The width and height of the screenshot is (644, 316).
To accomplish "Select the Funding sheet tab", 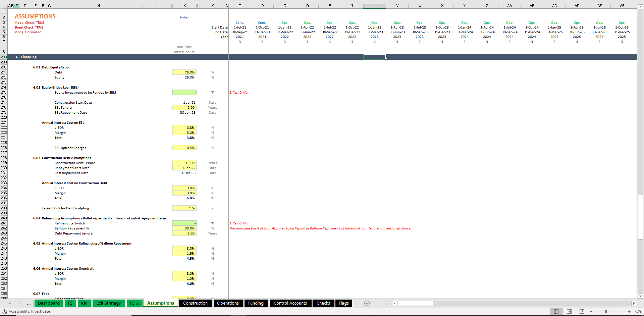I will coord(256,303).
